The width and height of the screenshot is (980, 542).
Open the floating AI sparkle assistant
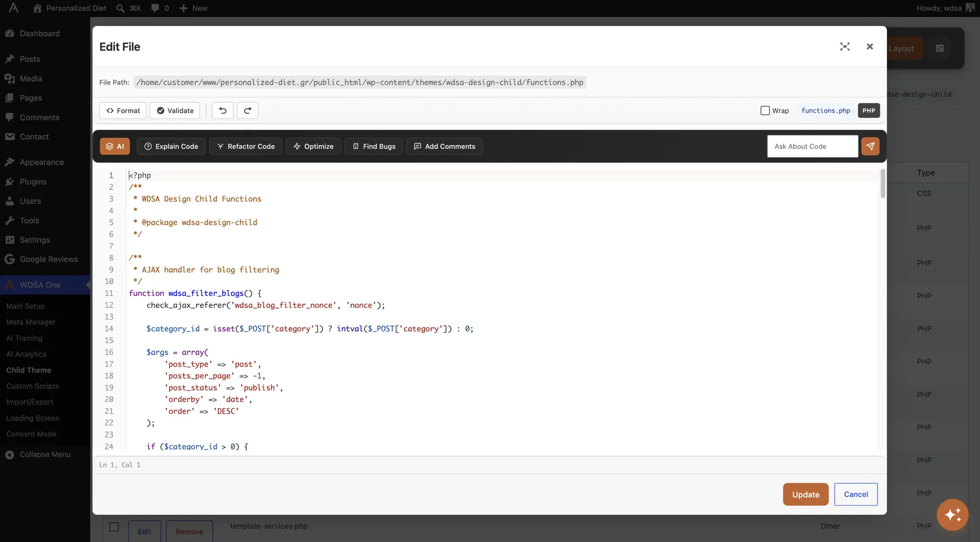coord(952,514)
